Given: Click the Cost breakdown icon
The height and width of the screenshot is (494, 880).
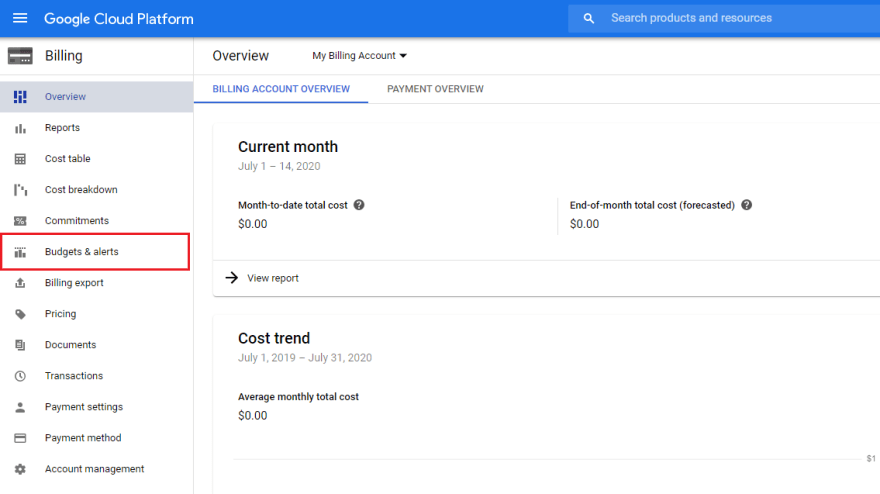Looking at the screenshot, I should pyautogui.click(x=20, y=190).
